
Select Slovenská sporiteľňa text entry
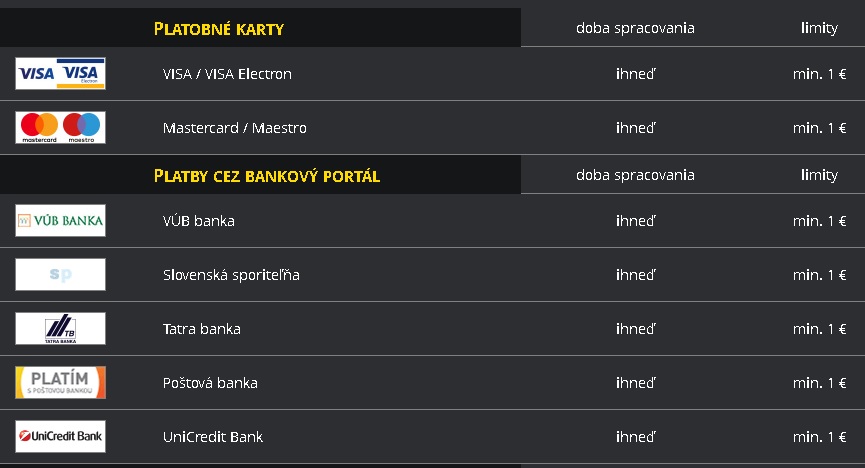(x=231, y=275)
